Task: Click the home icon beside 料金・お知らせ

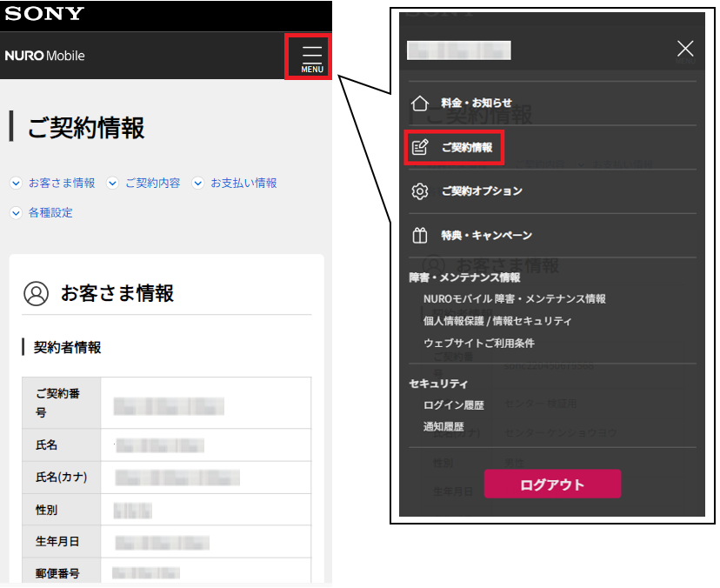Action: click(x=420, y=104)
